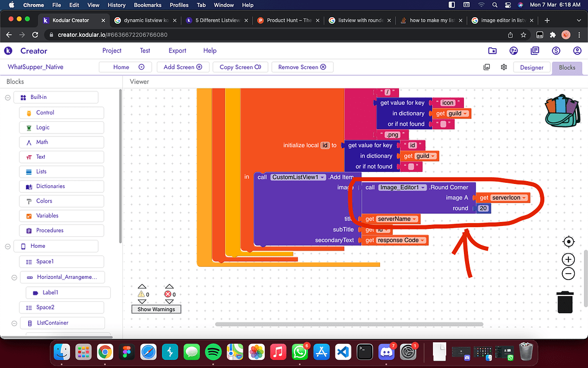Click the ".png" text block
The height and width of the screenshot is (368, 588).
click(392, 135)
